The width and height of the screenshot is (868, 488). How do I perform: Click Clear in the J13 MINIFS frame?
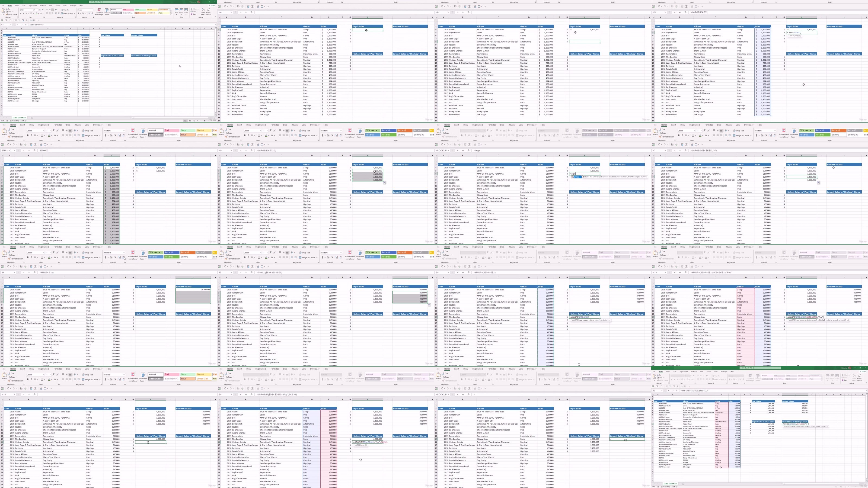[x=845, y=380]
